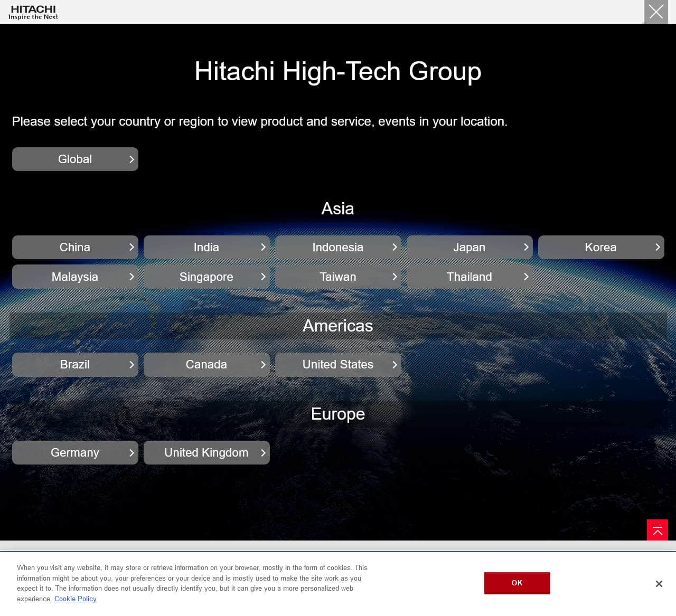Select India as your country

[206, 247]
